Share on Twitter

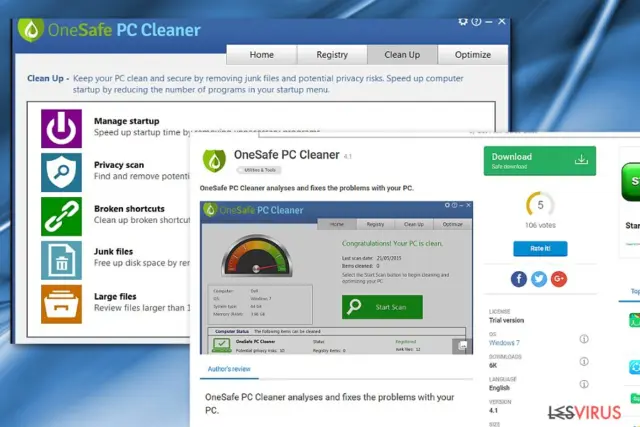[539, 279]
